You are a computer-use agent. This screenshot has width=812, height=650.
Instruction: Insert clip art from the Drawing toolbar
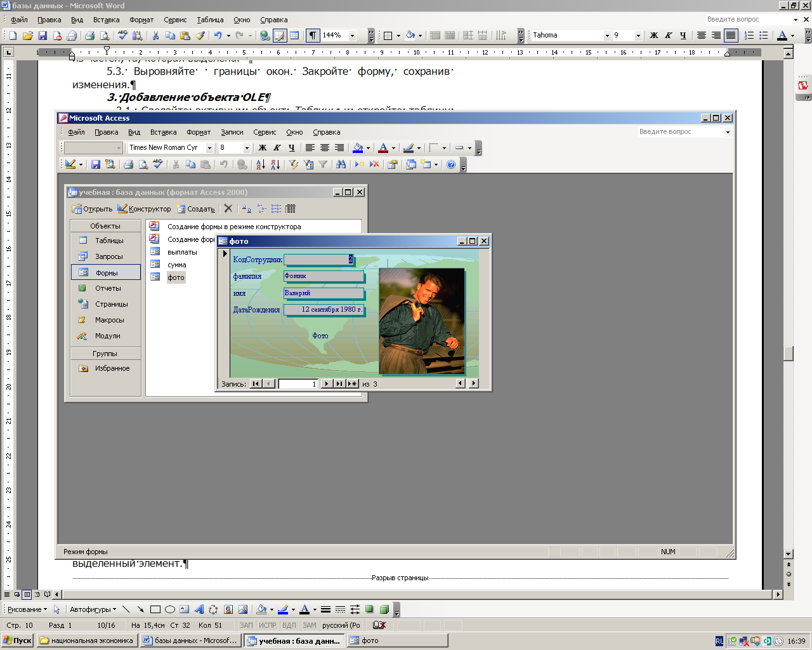(228, 609)
